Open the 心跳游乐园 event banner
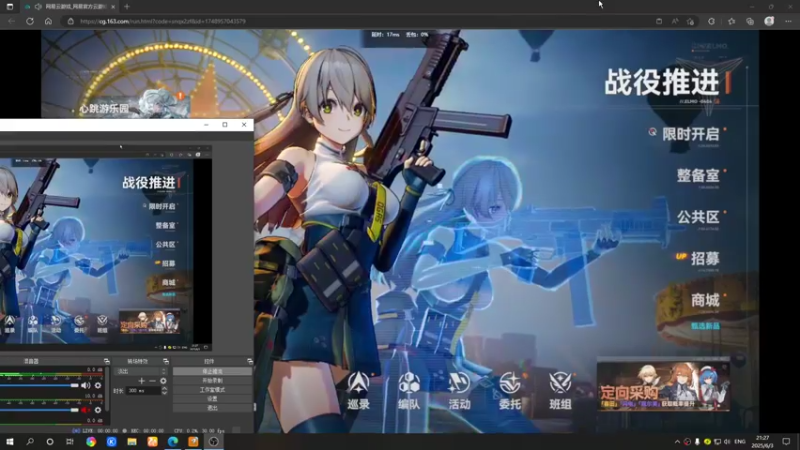The height and width of the screenshot is (450, 800). [x=135, y=105]
